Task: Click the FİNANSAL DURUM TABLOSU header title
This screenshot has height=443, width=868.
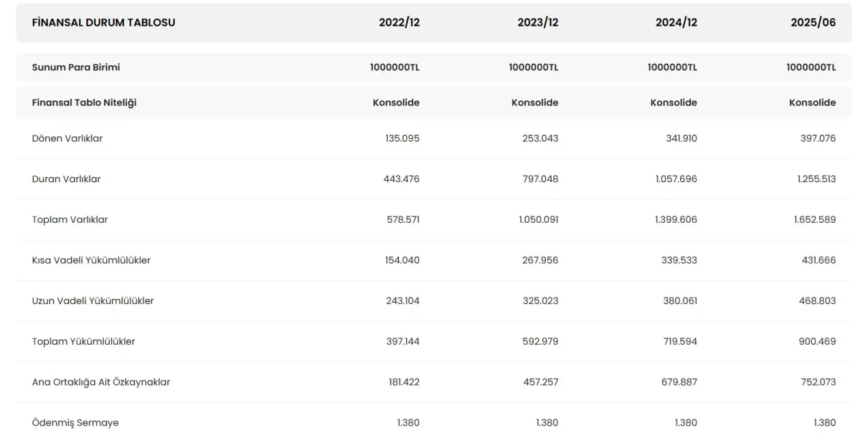Action: (103, 22)
